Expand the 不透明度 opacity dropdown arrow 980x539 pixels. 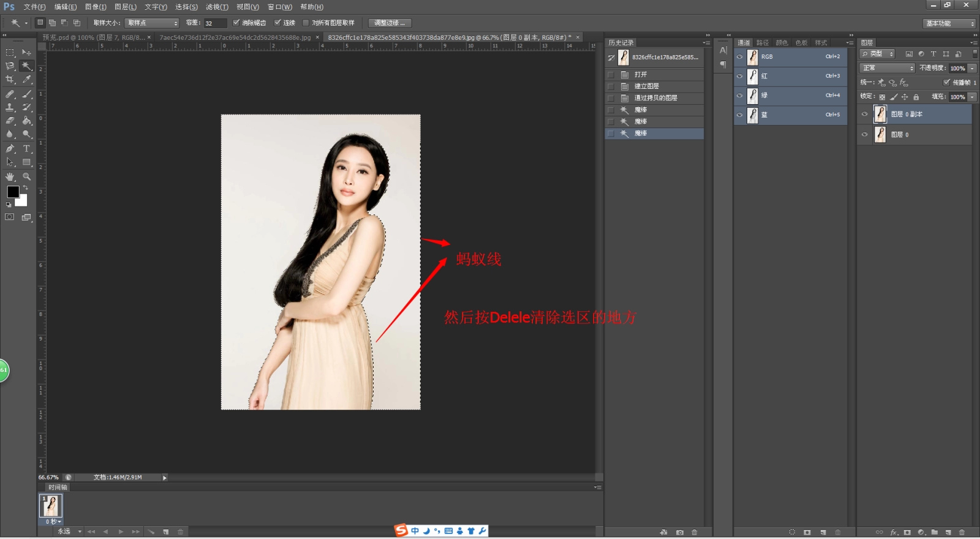click(x=972, y=68)
